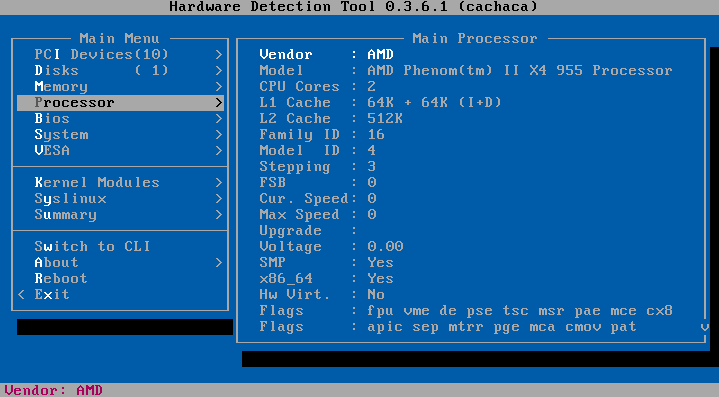The width and height of the screenshot is (719, 397).
Task: Expand submenu arrow beside PCI Devices
Action: pyautogui.click(x=219, y=55)
